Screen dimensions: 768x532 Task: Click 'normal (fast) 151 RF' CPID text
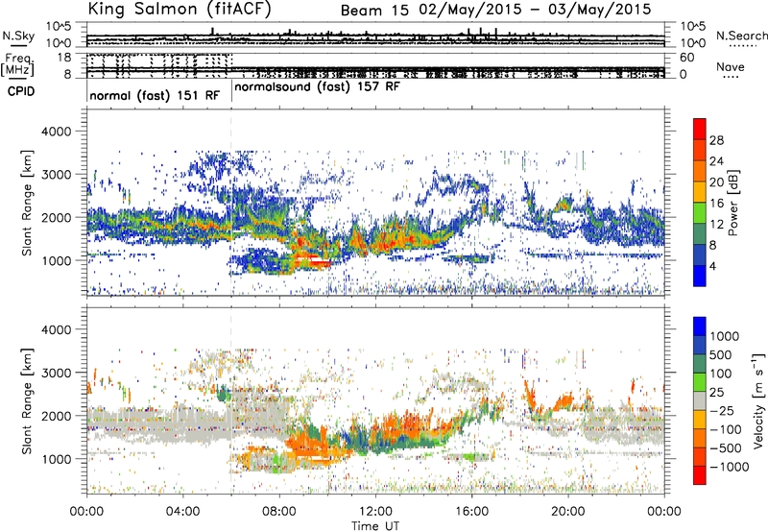click(155, 95)
